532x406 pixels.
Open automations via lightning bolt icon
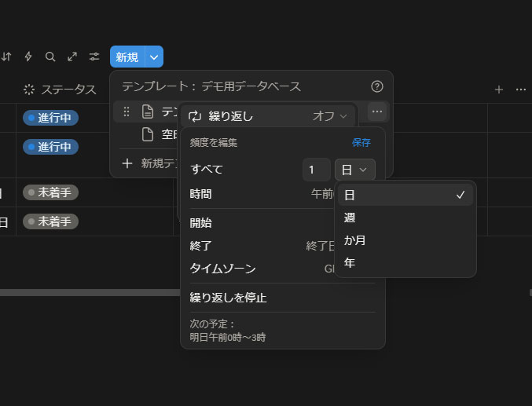pyautogui.click(x=29, y=57)
